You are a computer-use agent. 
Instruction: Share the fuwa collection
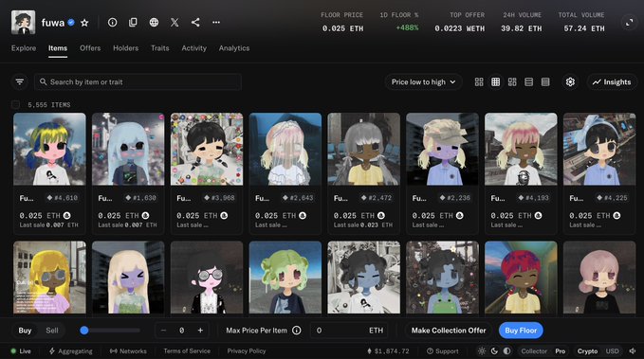tap(195, 22)
